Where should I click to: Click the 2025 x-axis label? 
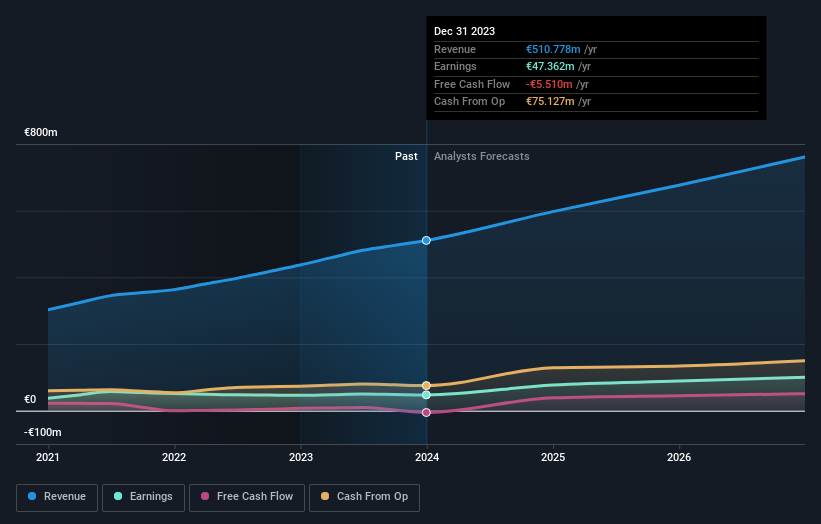point(553,458)
